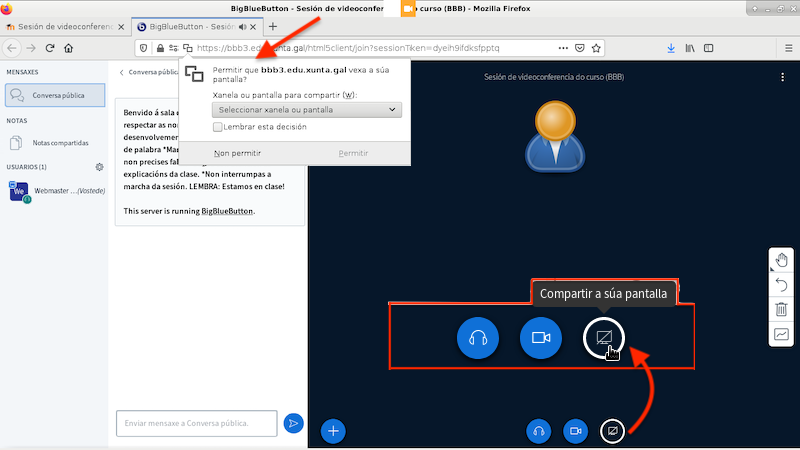Enable 'Lembrar esta decisión' checkbox

(x=217, y=127)
